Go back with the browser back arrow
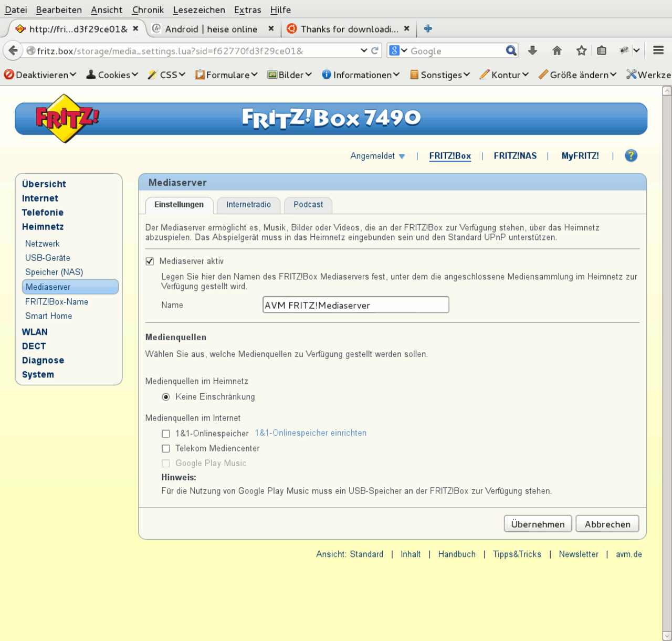Viewport: 672px width, 641px height. pyautogui.click(x=13, y=50)
